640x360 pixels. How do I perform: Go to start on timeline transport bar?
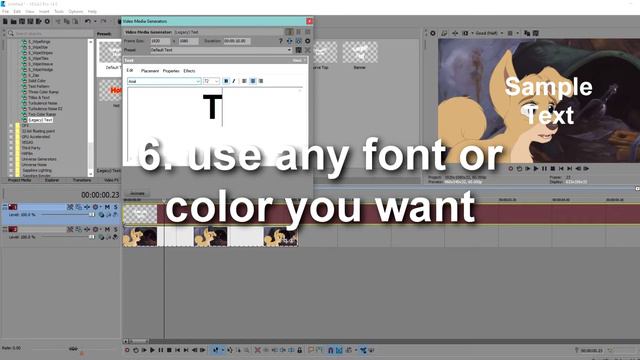(178, 350)
